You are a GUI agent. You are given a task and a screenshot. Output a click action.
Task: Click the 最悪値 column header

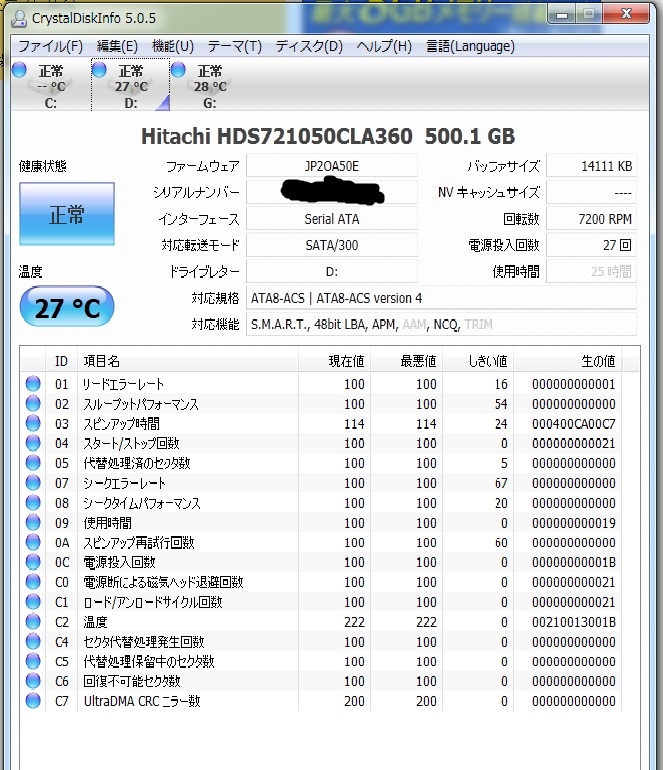407,361
